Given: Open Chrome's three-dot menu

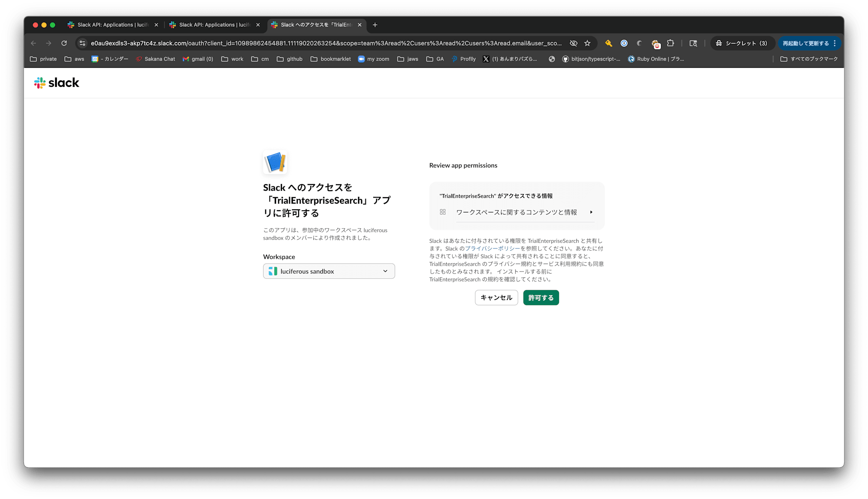Looking at the screenshot, I should coord(835,43).
